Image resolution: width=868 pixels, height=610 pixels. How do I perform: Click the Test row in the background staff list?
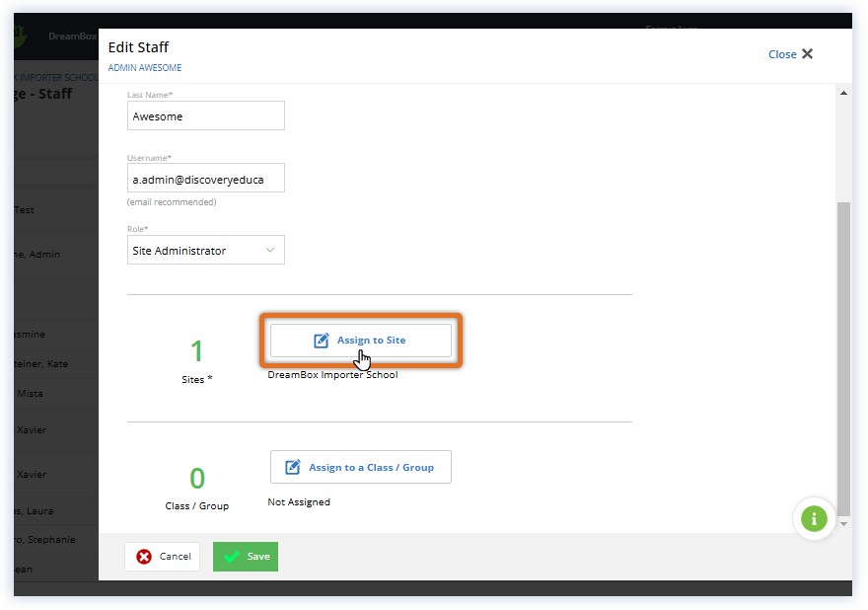click(56, 210)
